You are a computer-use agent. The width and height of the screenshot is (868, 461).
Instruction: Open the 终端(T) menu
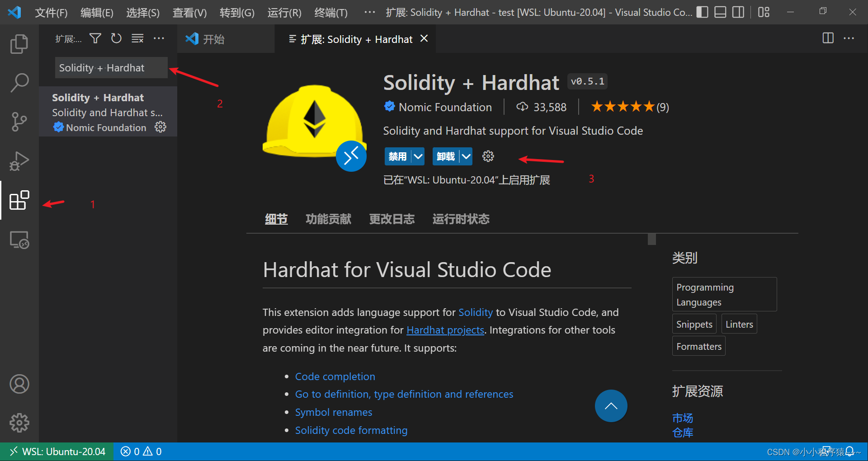[x=331, y=12]
